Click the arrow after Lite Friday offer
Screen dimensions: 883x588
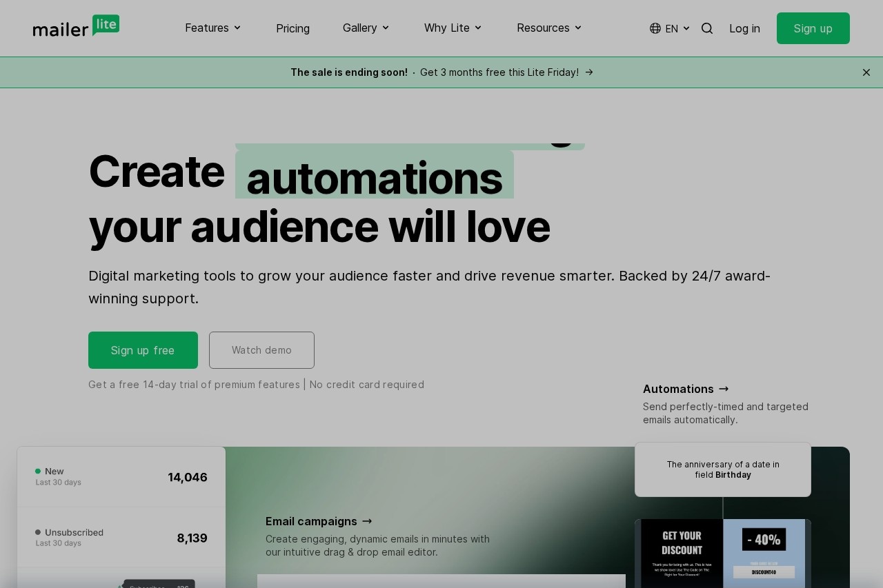pyautogui.click(x=589, y=72)
